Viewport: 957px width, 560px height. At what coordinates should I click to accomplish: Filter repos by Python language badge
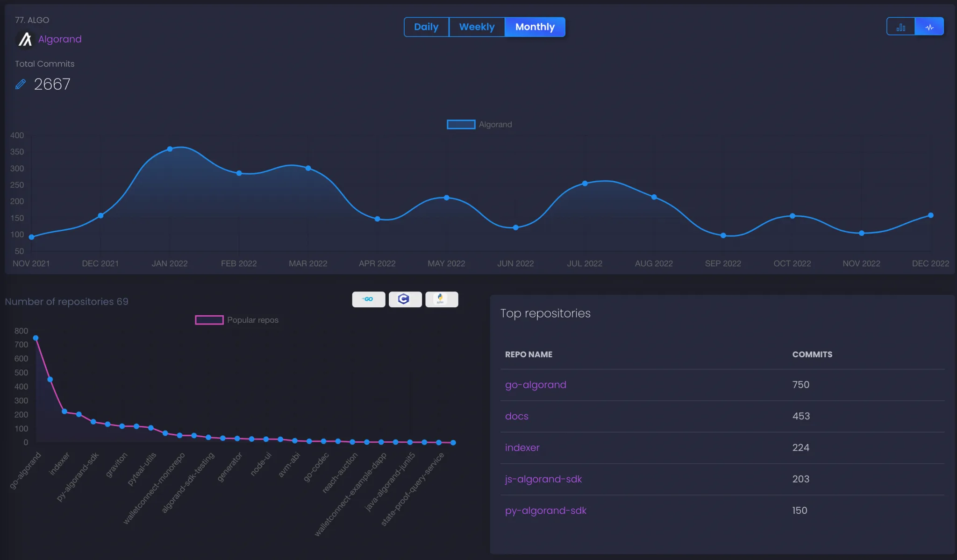coord(441,299)
